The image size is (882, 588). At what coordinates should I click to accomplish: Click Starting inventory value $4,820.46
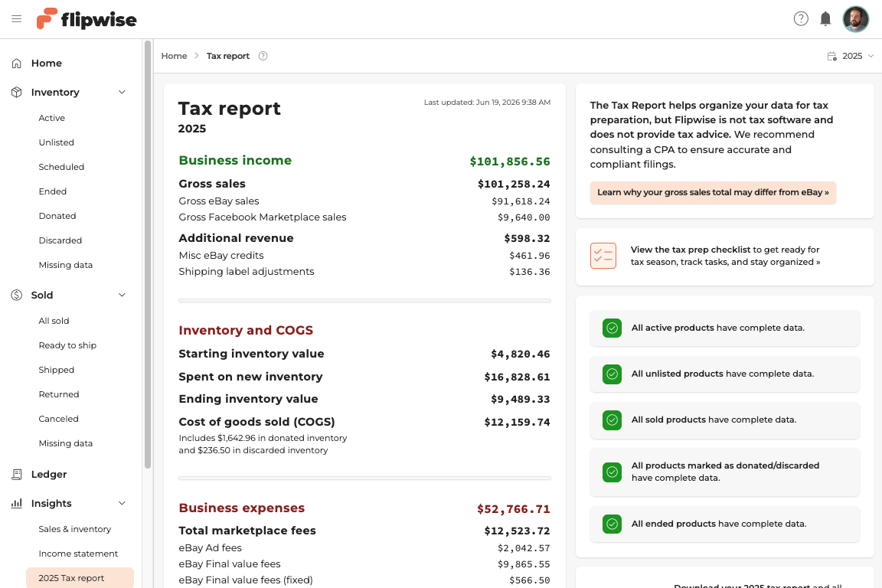(521, 354)
